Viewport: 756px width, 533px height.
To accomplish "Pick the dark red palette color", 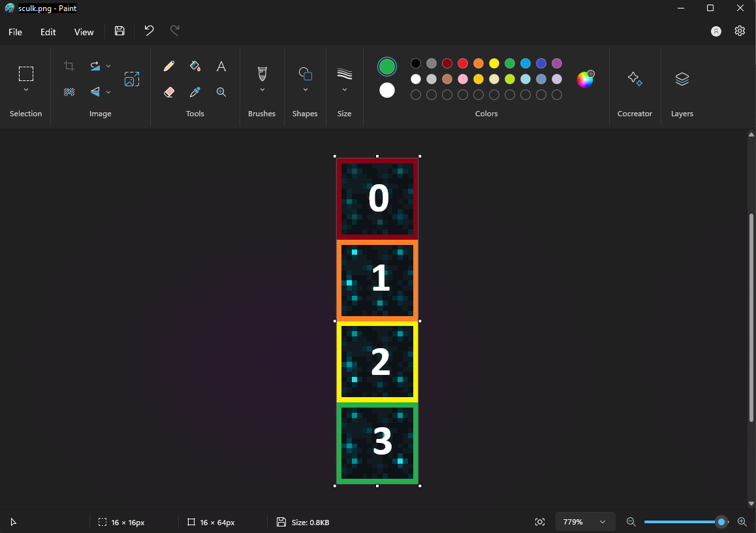I will coord(447,63).
